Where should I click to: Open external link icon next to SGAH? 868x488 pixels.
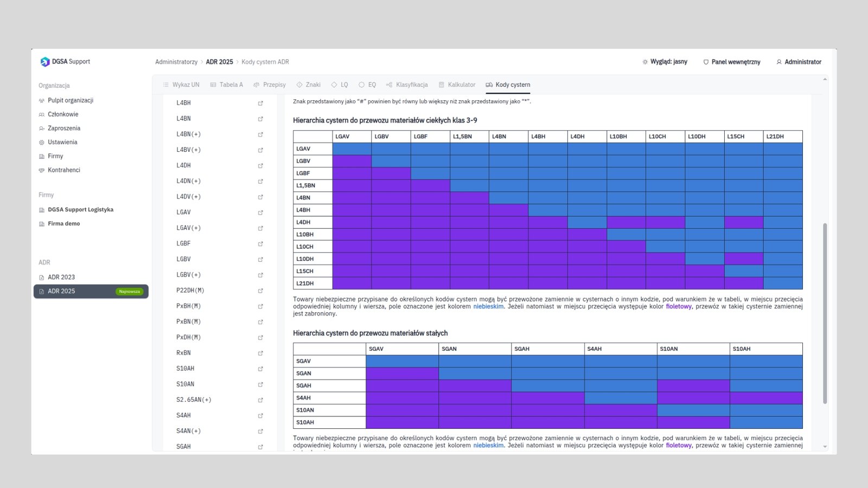(x=260, y=447)
